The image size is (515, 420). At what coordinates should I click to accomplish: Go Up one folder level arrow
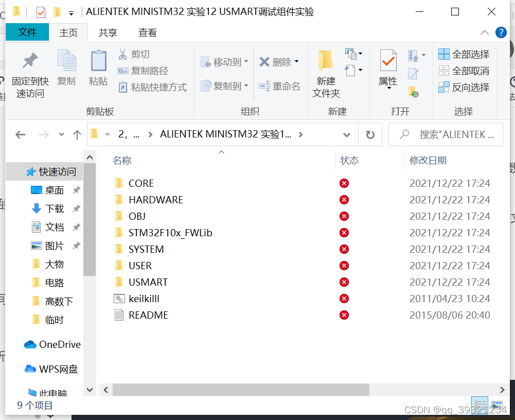coord(77,134)
